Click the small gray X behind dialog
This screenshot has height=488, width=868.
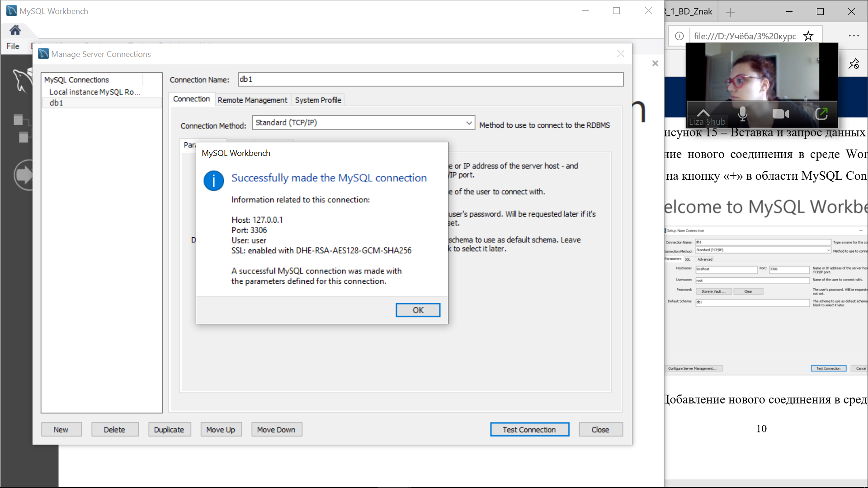[x=655, y=63]
